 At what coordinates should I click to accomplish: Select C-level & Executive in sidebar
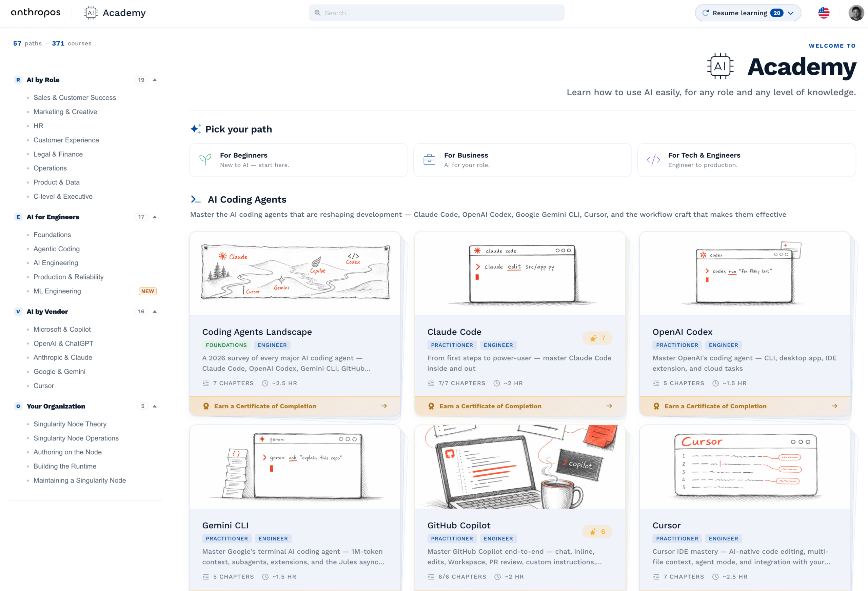click(63, 197)
